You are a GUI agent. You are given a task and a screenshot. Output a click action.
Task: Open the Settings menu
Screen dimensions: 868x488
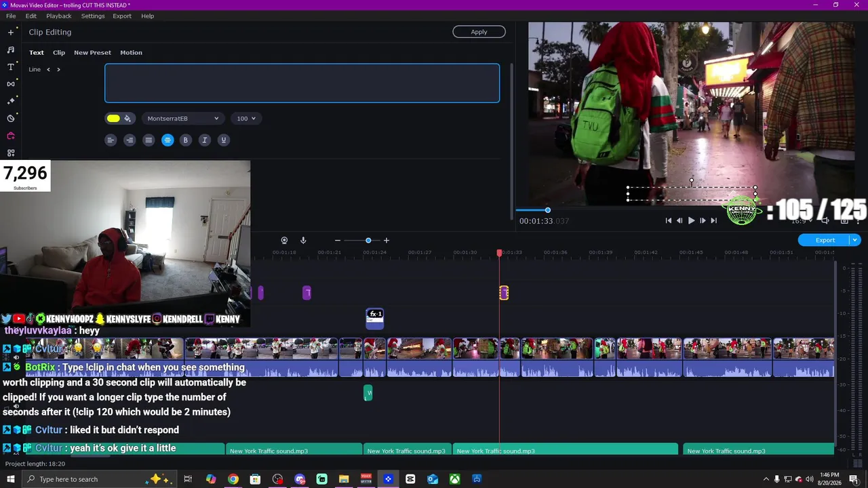pyautogui.click(x=93, y=16)
